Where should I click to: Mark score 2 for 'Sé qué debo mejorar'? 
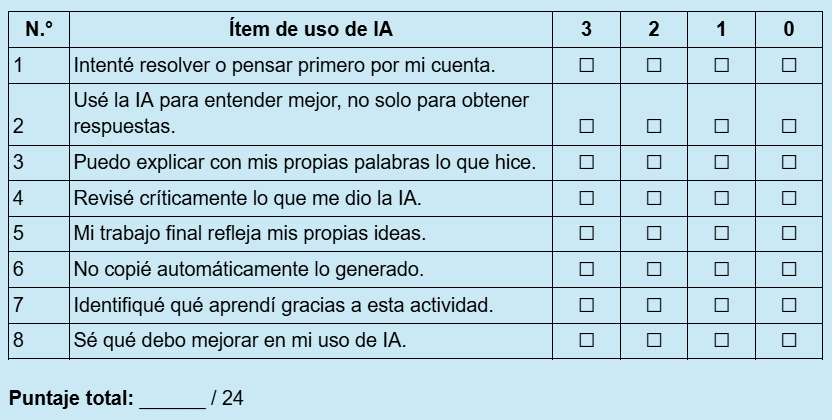(654, 340)
